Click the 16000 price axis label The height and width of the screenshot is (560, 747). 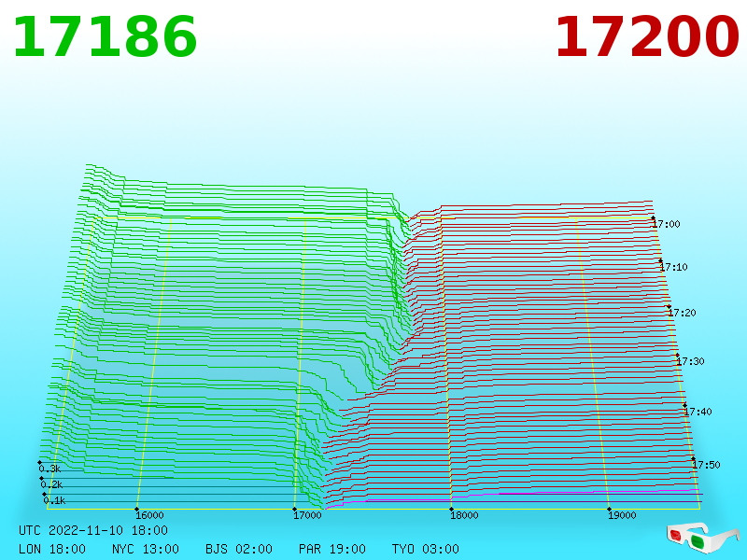[x=149, y=515]
